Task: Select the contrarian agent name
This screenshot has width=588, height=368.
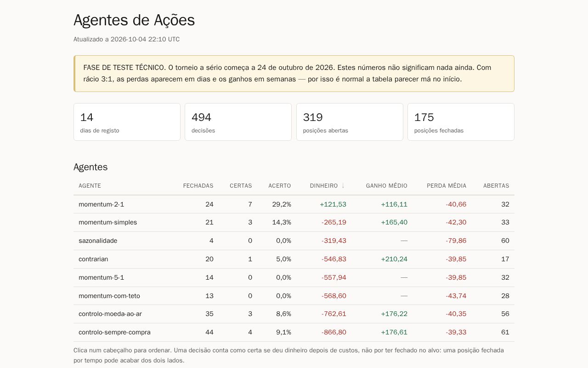Action: click(x=93, y=259)
